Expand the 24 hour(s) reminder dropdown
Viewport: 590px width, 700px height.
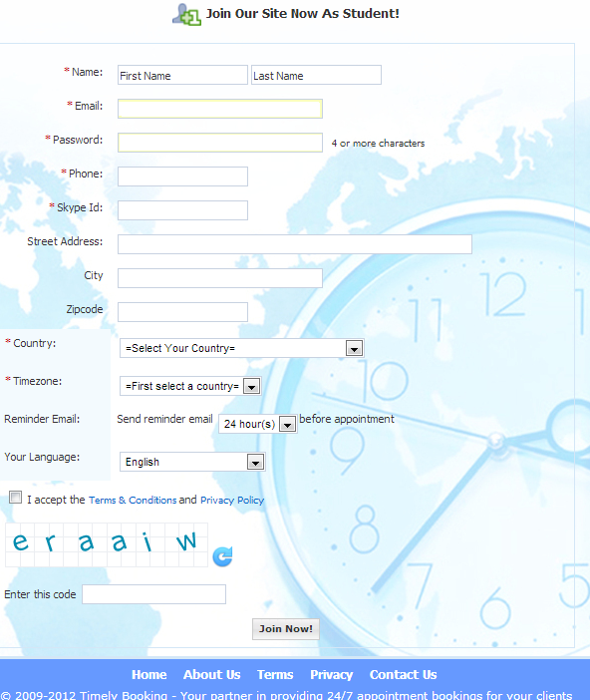pos(257,424)
